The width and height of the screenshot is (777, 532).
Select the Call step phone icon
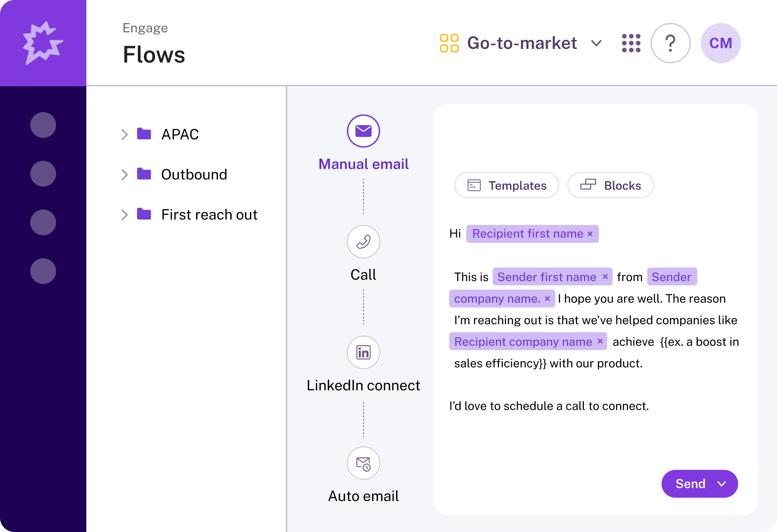[363, 242]
